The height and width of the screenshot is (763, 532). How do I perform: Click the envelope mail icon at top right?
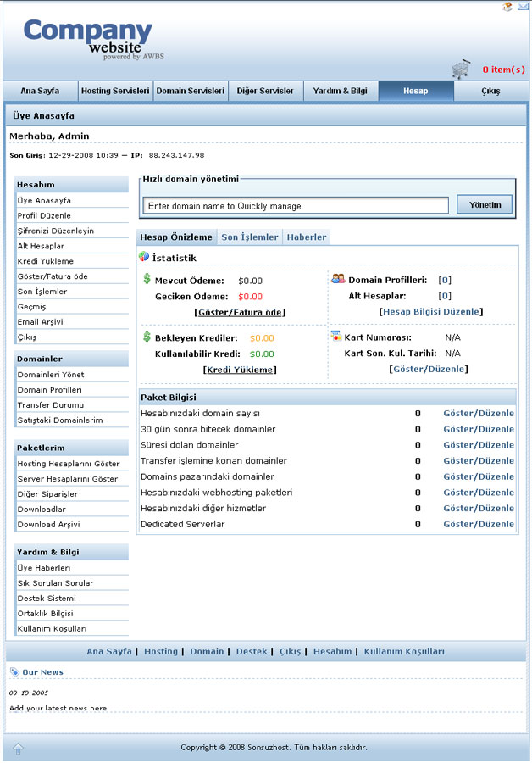coord(523,6)
